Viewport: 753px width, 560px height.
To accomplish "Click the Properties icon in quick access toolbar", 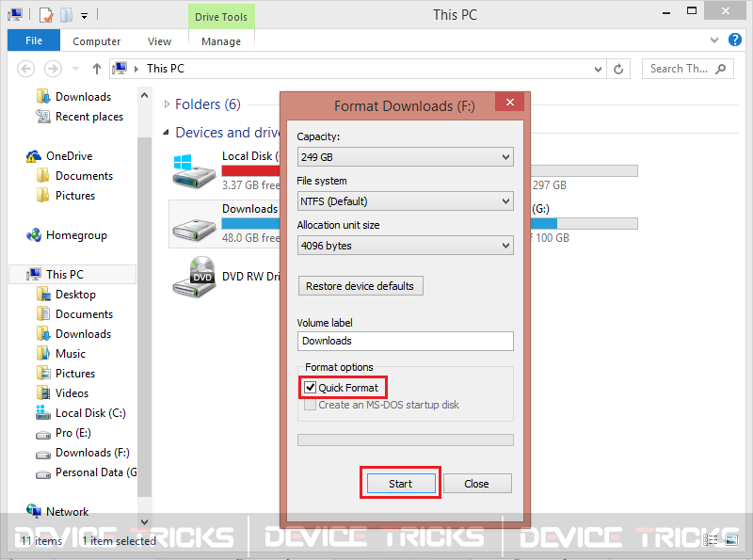I will pos(45,15).
